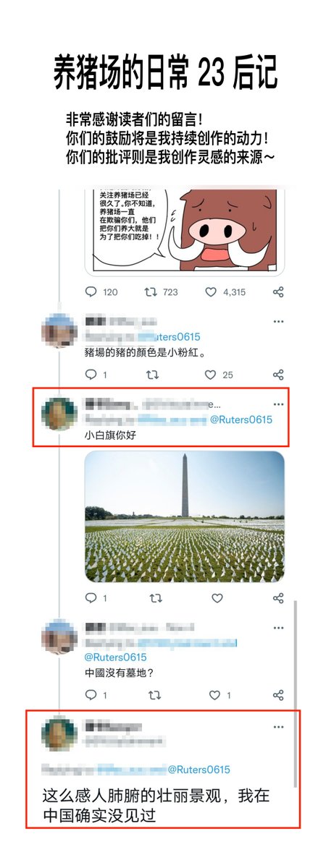Screen dimensions: 326x868
Task: Open more options on '小白旗你好' tweet
Action: coord(278,404)
